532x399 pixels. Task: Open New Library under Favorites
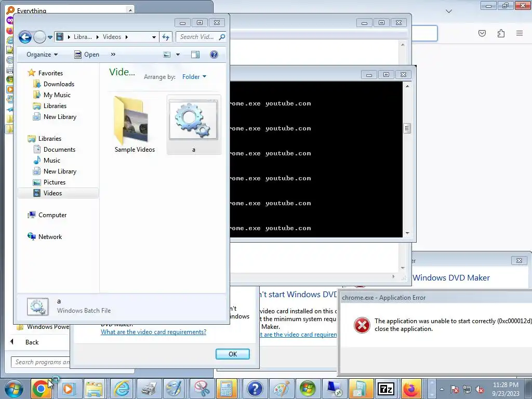[x=60, y=117]
